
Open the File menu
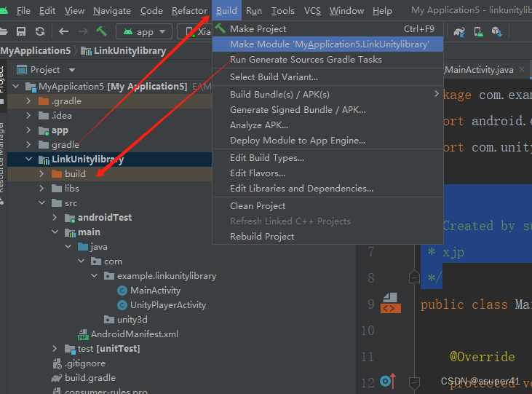pos(23,11)
